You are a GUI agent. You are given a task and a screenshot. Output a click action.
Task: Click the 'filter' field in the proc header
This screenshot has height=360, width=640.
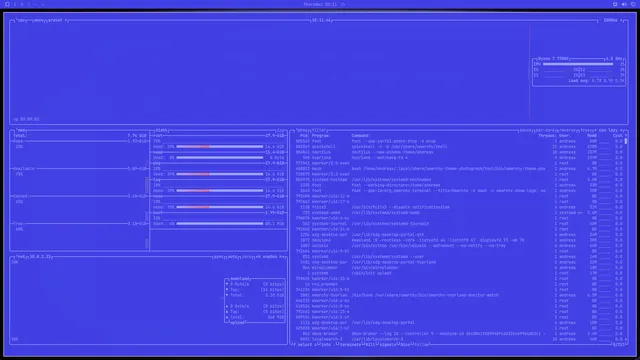tap(320, 130)
